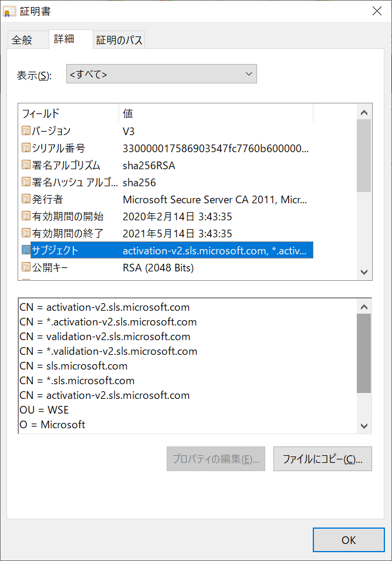Click up arrow of details box scrollbar
Image resolution: width=392 pixels, height=561 pixels.
pyautogui.click(x=364, y=307)
